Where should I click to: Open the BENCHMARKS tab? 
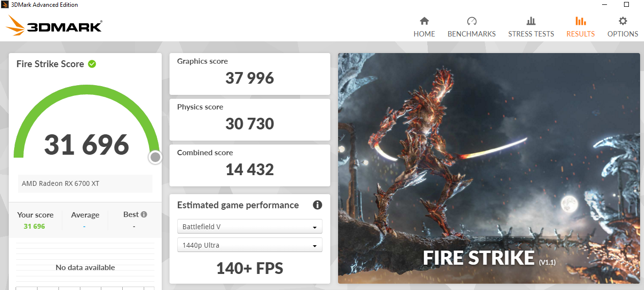(x=472, y=27)
